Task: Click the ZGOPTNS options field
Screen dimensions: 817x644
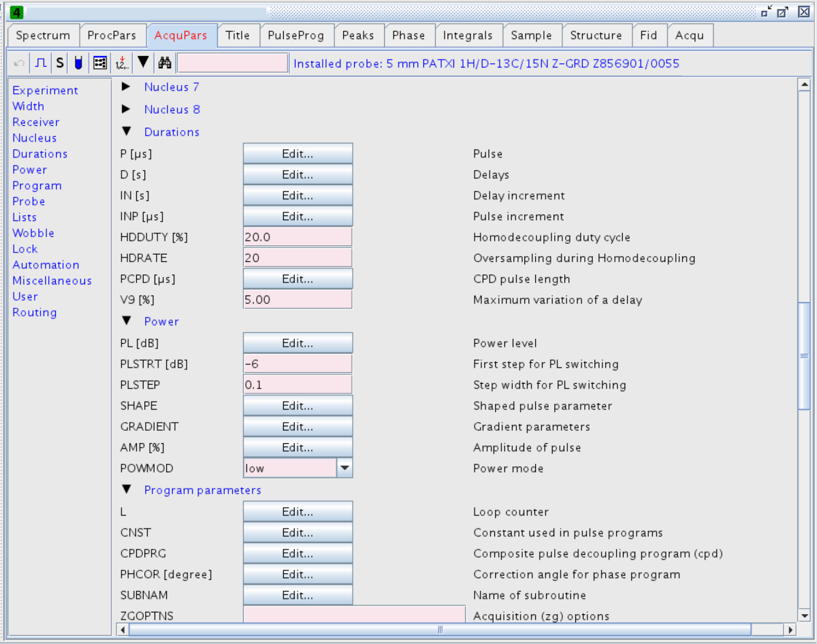Action: coord(354,615)
